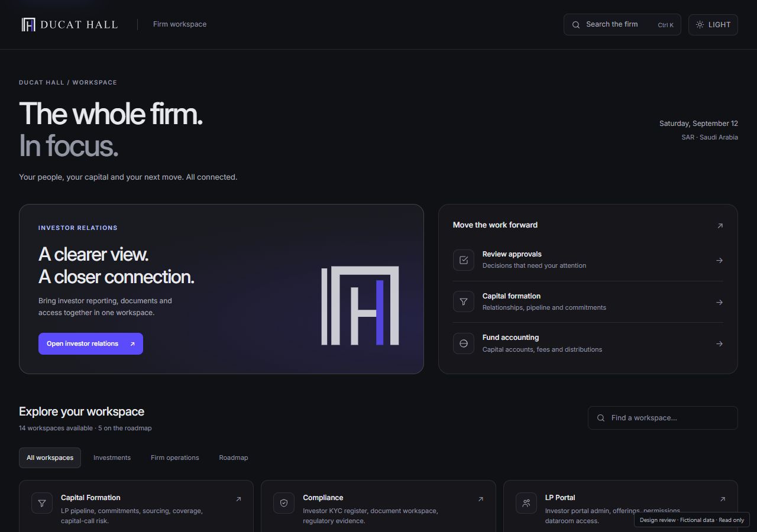Click the arrow on the Capital formation row
This screenshot has height=532, width=757.
(x=719, y=302)
